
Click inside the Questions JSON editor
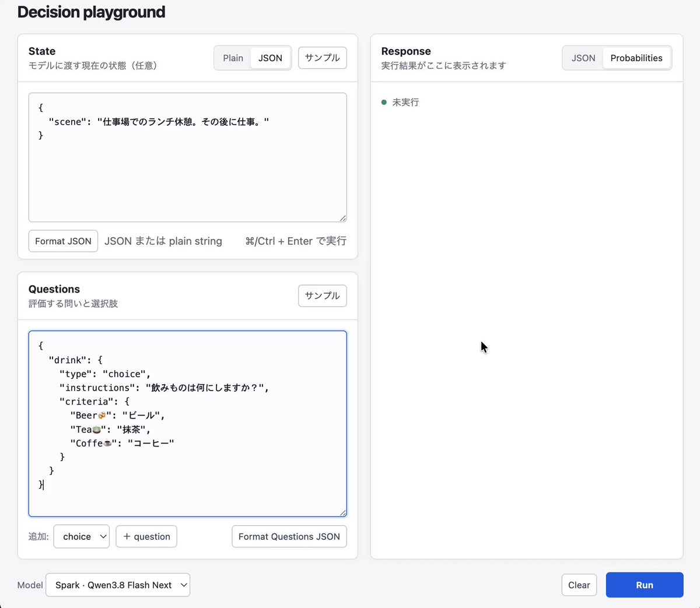click(x=188, y=424)
